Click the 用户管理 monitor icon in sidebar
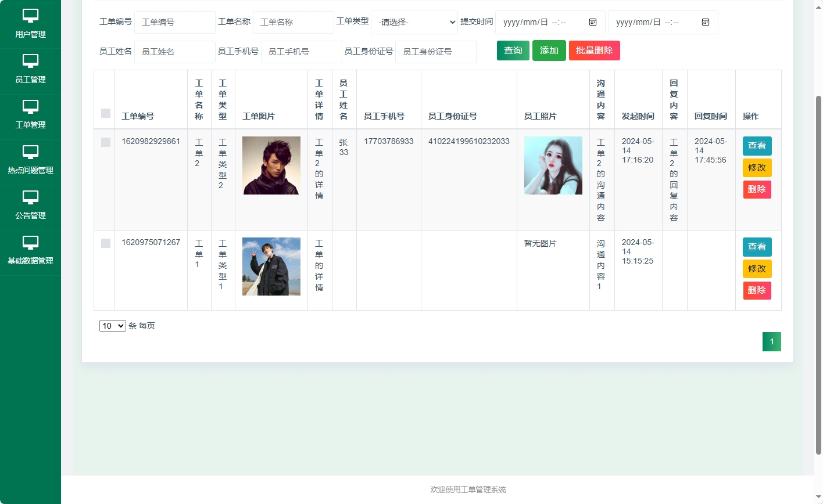823x504 pixels. pos(30,16)
